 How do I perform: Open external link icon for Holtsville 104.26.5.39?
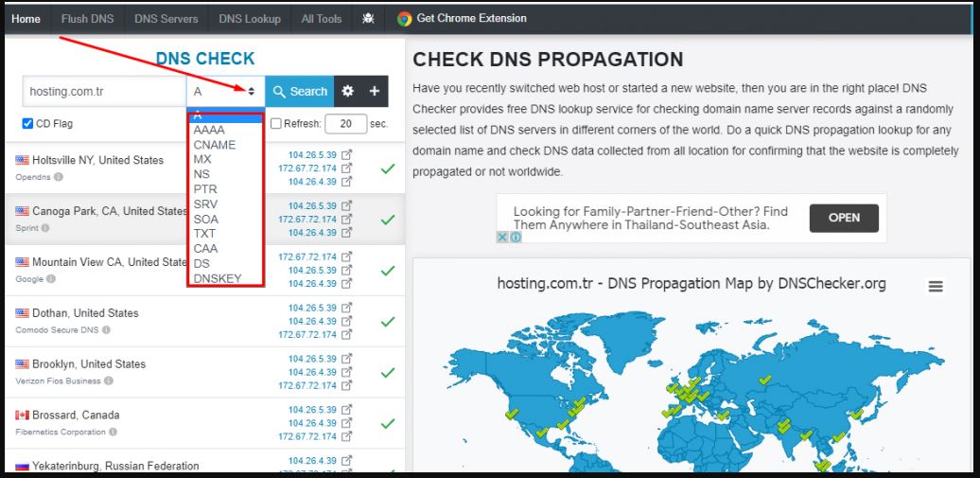coord(346,155)
